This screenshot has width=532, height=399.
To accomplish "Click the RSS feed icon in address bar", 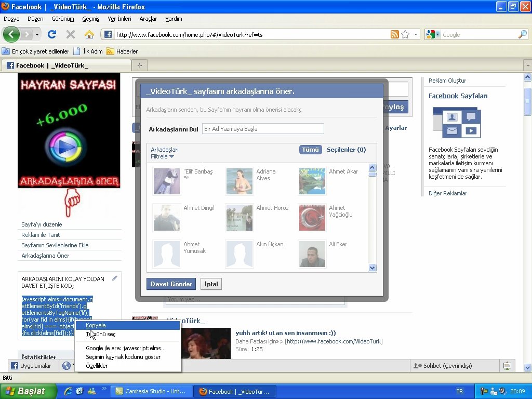I will coord(395,34).
